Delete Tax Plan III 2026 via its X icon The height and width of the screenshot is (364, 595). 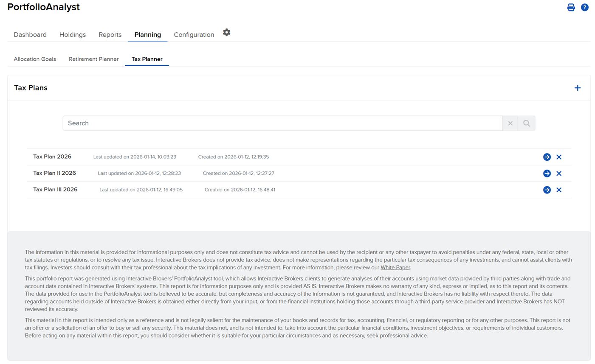(x=559, y=190)
